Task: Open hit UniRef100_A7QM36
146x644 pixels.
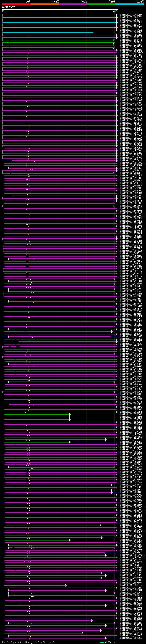Action: coord(131,188)
